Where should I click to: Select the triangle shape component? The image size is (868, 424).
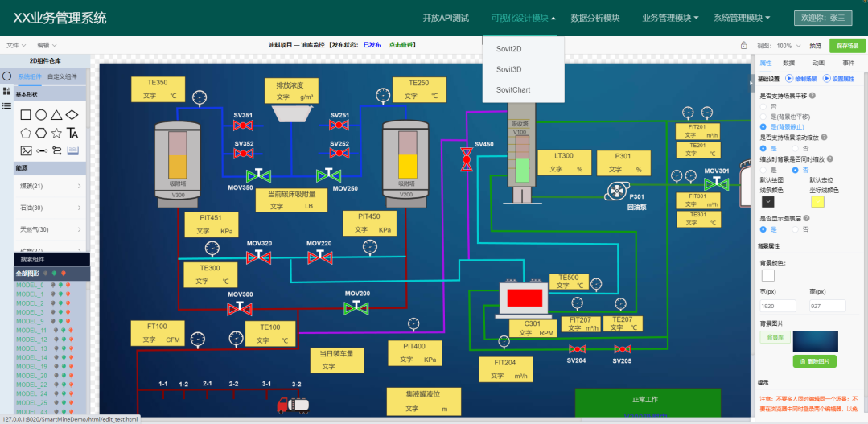pyautogui.click(x=56, y=115)
